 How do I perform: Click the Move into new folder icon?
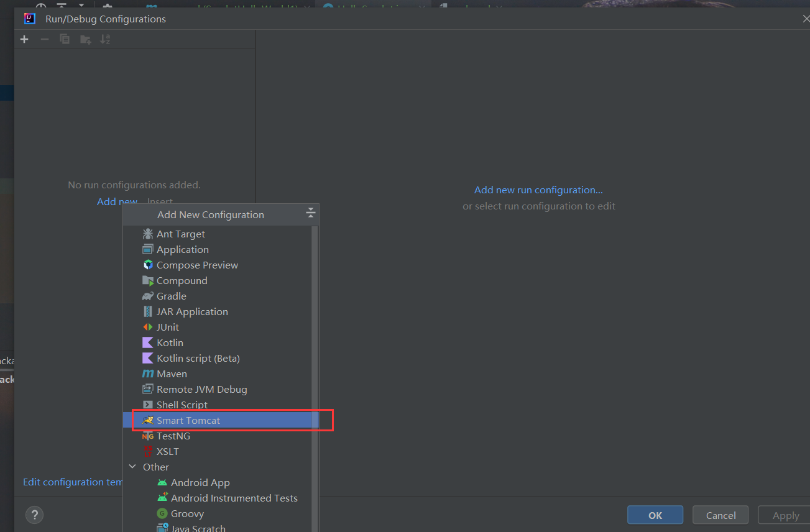click(x=85, y=39)
